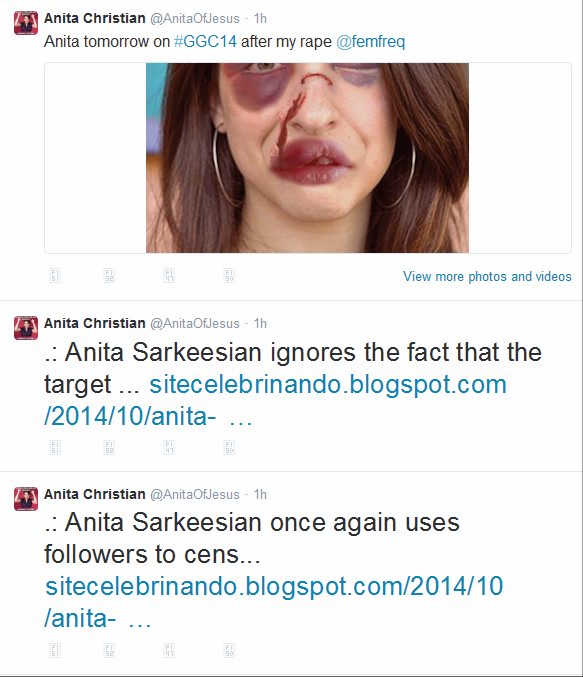Open the #GGC14 hashtag link
This screenshot has height=677, width=583.
tap(205, 41)
